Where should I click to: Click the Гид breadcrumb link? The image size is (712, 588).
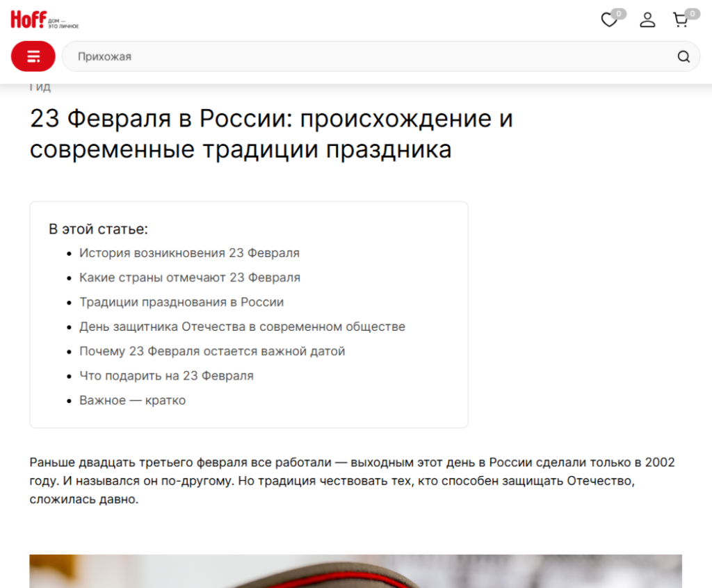(40, 87)
